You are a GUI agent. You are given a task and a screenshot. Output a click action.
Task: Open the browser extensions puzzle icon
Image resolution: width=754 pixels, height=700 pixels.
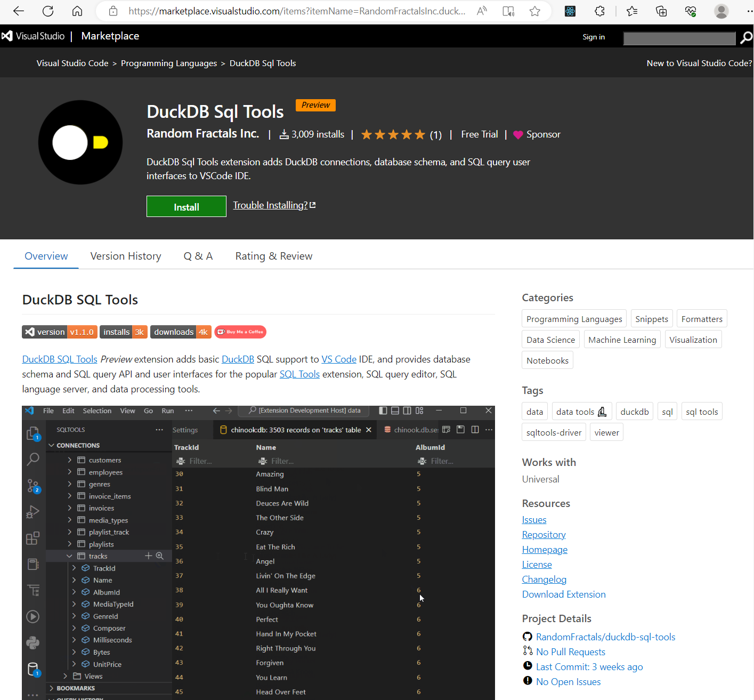pyautogui.click(x=600, y=11)
